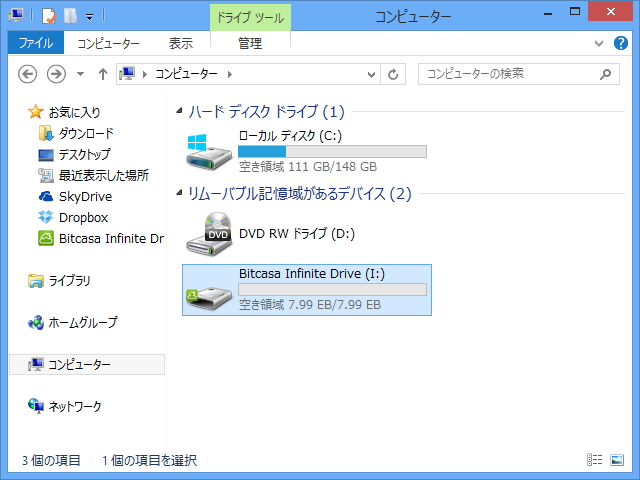
Task: Click the green Bitcasa icon in sidebar
Action: [x=46, y=238]
